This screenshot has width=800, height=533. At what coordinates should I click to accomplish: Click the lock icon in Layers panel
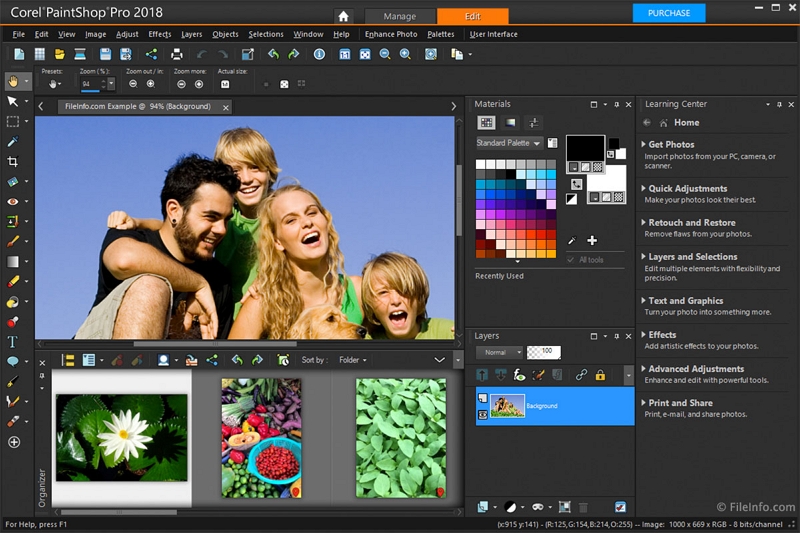pyautogui.click(x=600, y=375)
